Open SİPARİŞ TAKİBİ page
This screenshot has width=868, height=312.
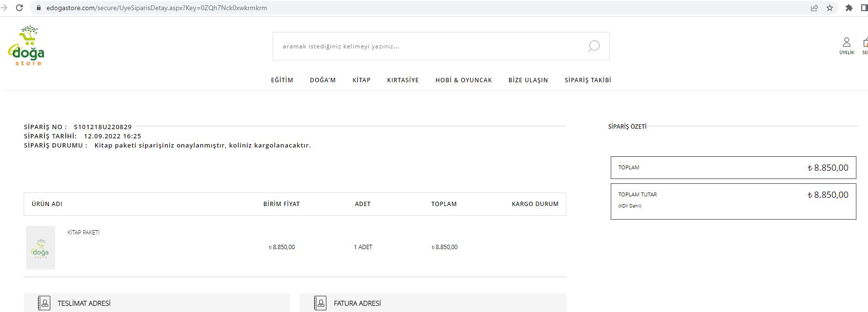click(588, 80)
